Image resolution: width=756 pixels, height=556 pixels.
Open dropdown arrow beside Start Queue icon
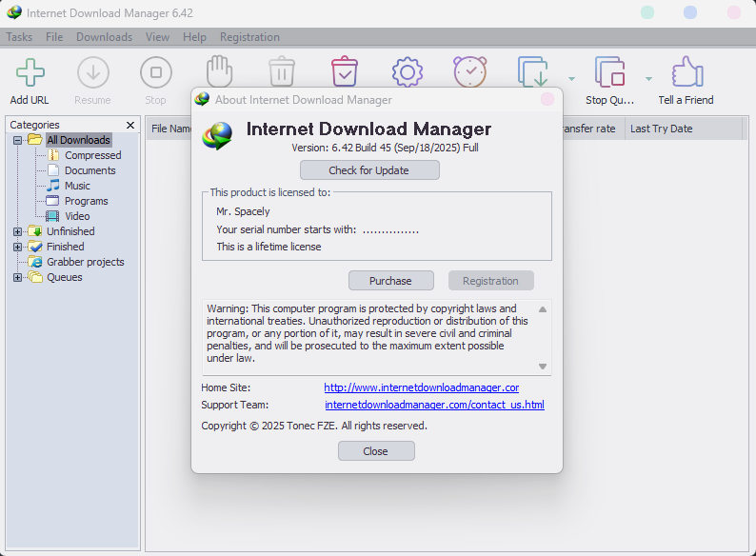click(x=572, y=79)
